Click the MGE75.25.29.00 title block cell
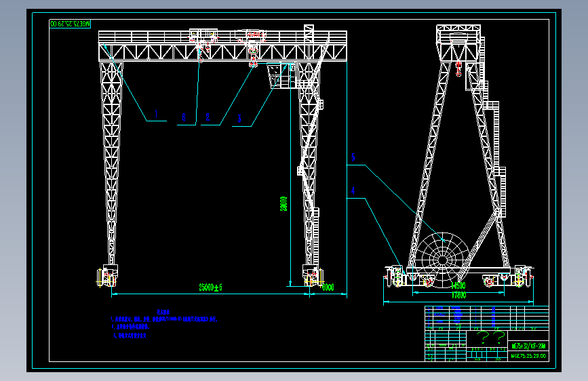The width and height of the screenshot is (588, 381). pos(528,356)
